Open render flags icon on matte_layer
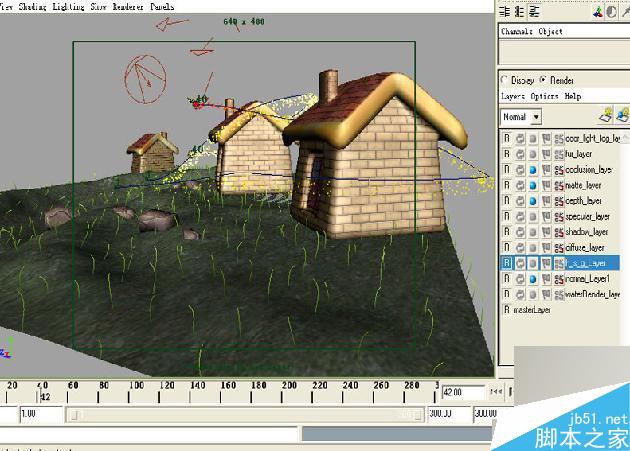Image resolution: width=630 pixels, height=451 pixels. click(x=546, y=185)
